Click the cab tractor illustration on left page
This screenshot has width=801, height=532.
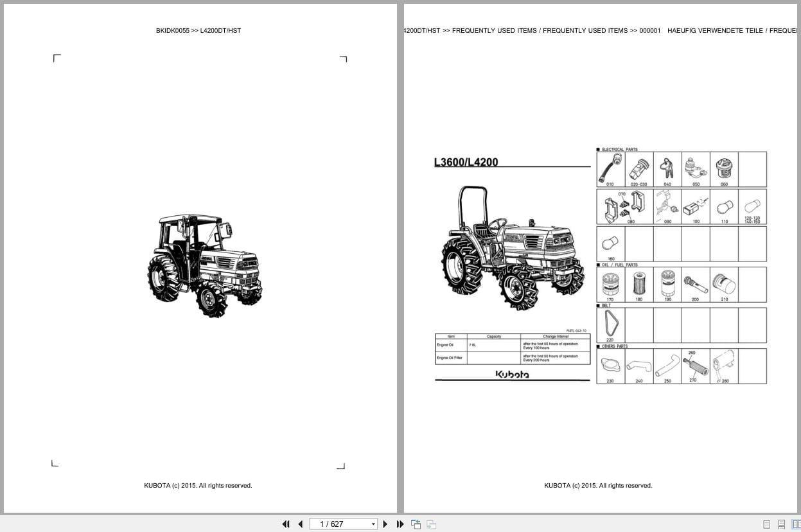pyautogui.click(x=204, y=265)
